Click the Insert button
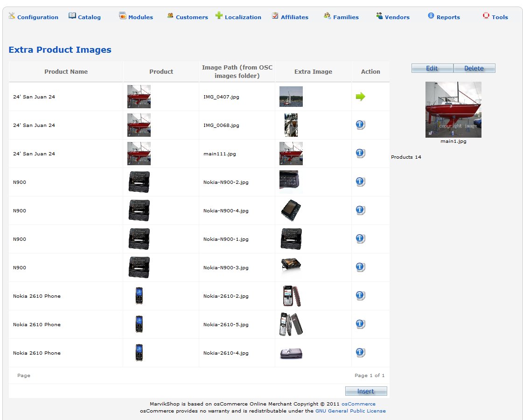Screen dimensions: 523x420 [x=366, y=391]
